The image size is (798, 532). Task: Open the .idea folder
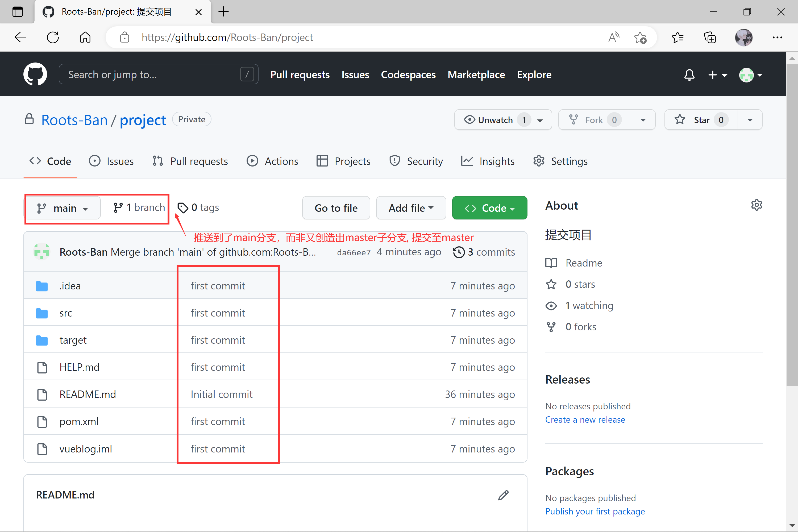click(x=70, y=286)
